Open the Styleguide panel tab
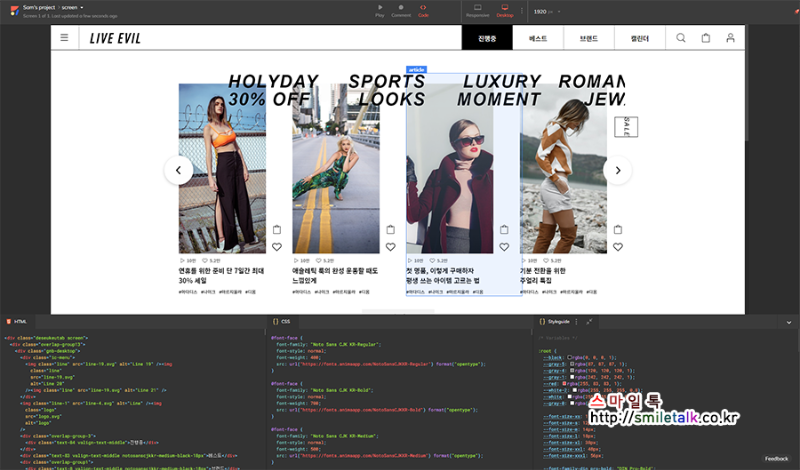Screen dimensions: 800x470 [x=555, y=321]
